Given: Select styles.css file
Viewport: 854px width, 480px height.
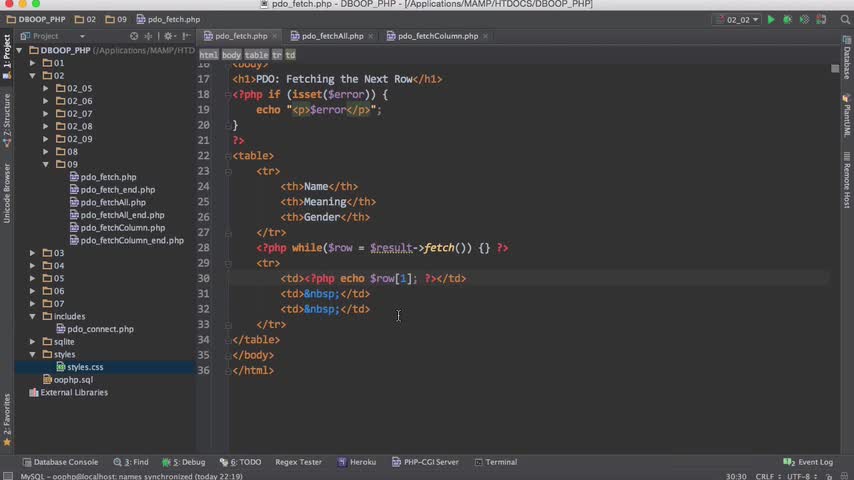Looking at the screenshot, I should (x=80, y=367).
